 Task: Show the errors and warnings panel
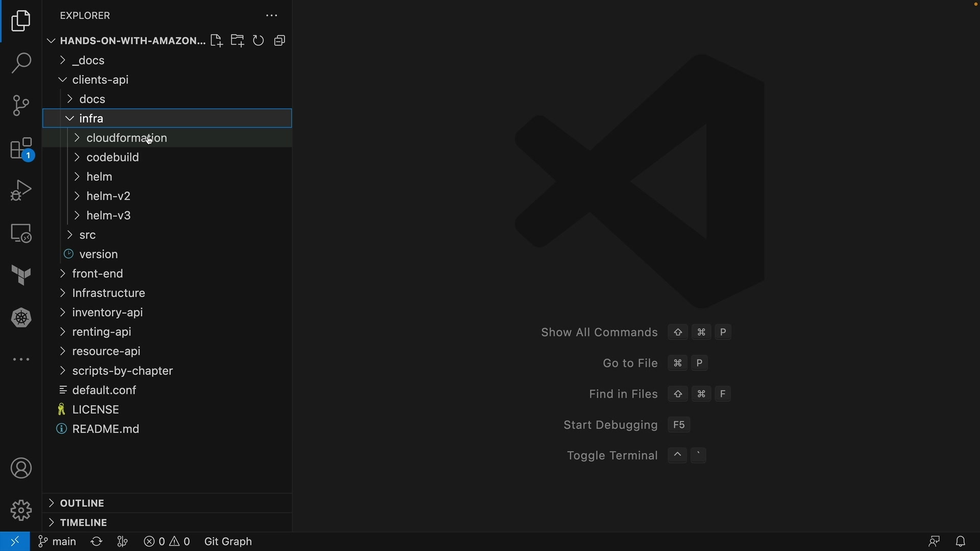[x=167, y=542]
